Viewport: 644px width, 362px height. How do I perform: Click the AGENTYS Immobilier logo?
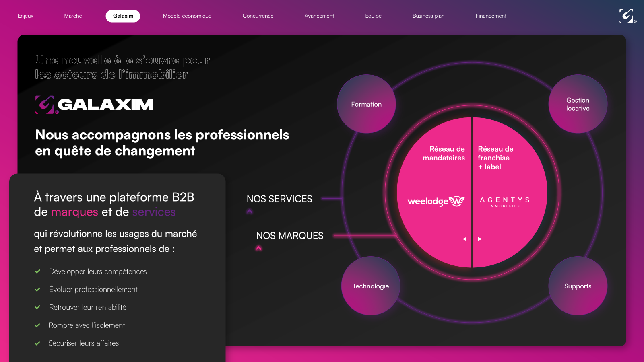click(x=505, y=202)
